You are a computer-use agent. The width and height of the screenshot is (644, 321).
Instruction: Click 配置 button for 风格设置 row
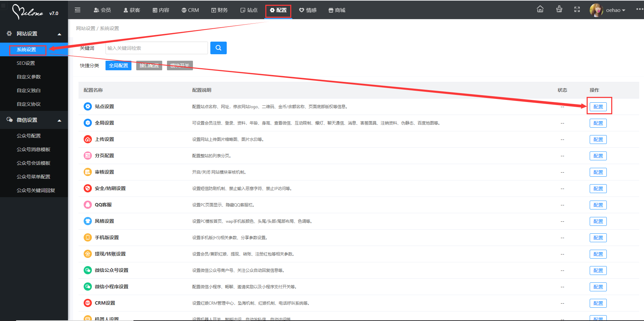click(598, 221)
